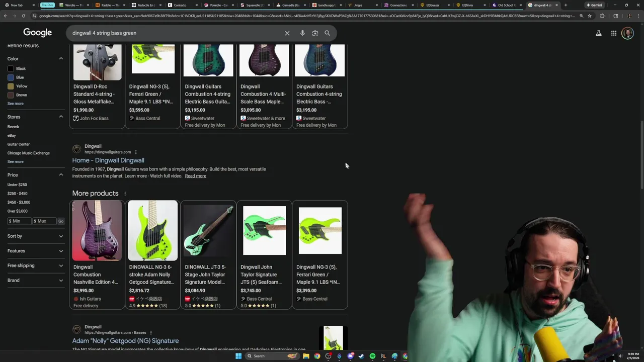Collapse the Stores filter section

(61, 117)
